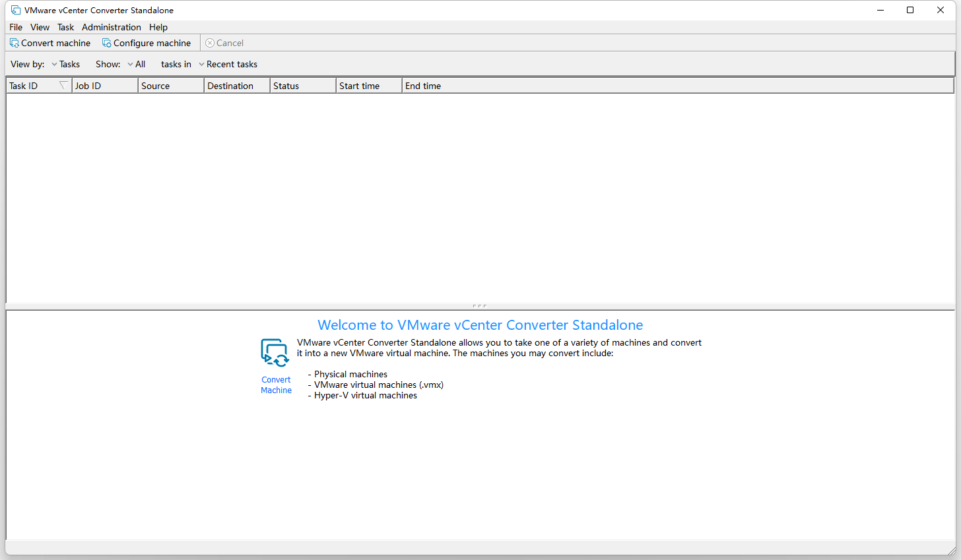This screenshot has width=961, height=560.
Task: Sort tasks by the Task ID column
Action: 30,85
